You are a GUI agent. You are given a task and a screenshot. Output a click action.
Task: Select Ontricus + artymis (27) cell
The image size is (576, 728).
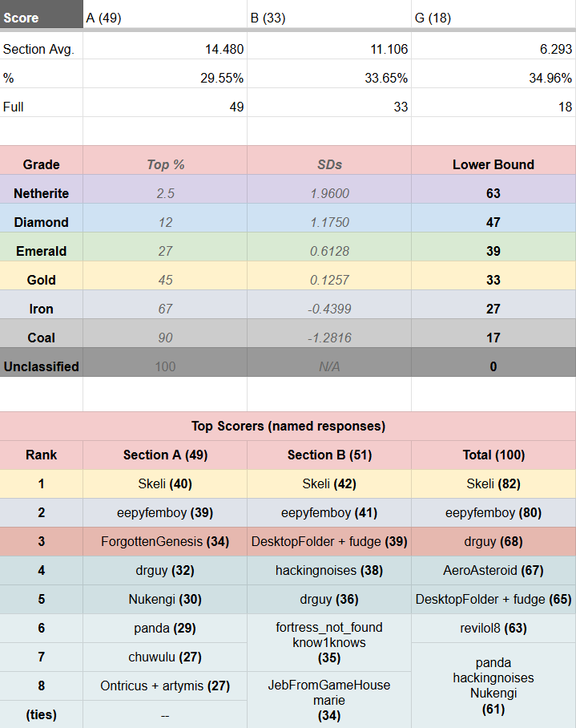pyautogui.click(x=165, y=686)
